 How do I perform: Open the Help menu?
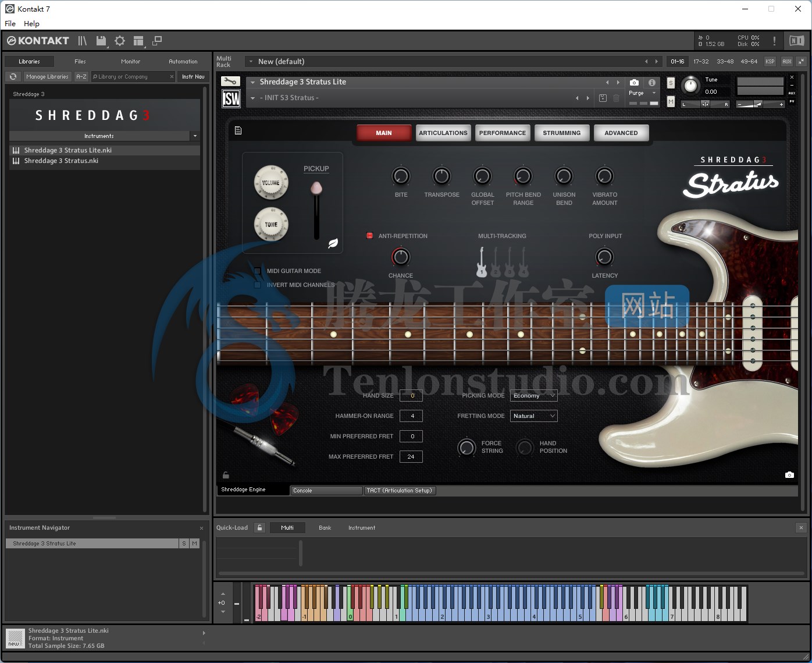coord(31,23)
